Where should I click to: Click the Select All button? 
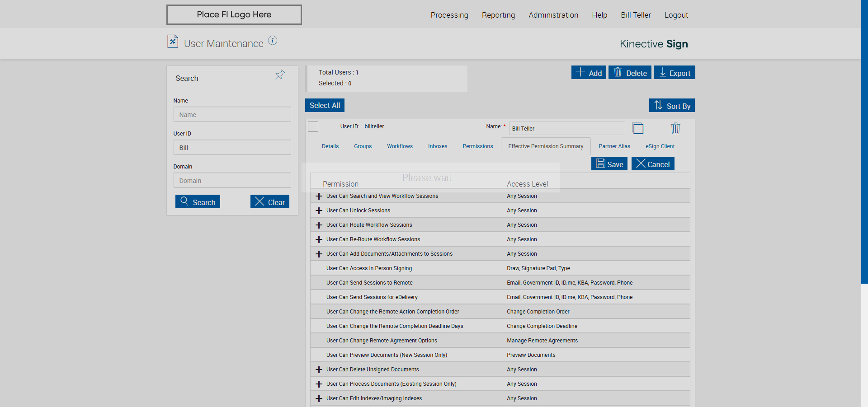[x=325, y=105]
